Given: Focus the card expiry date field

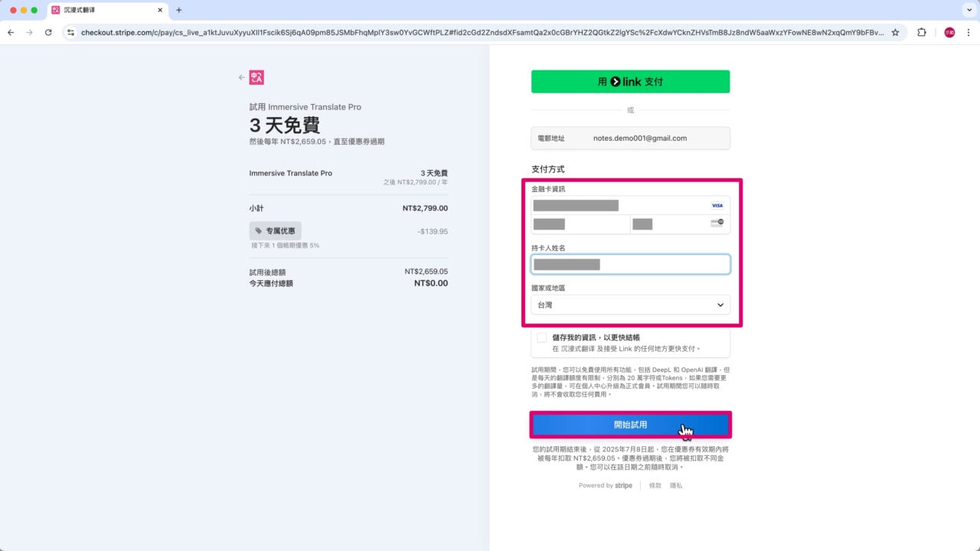Looking at the screenshot, I should tap(580, 224).
